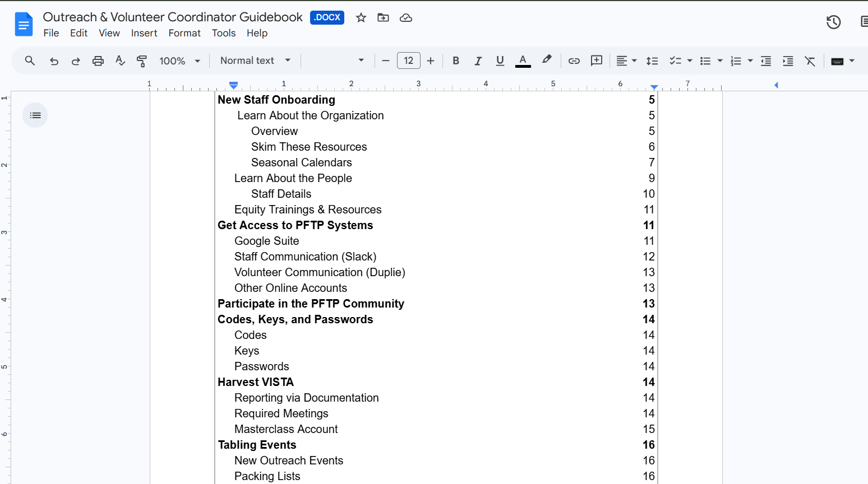Add a comment
Screen dimensions: 868x484
pos(596,61)
